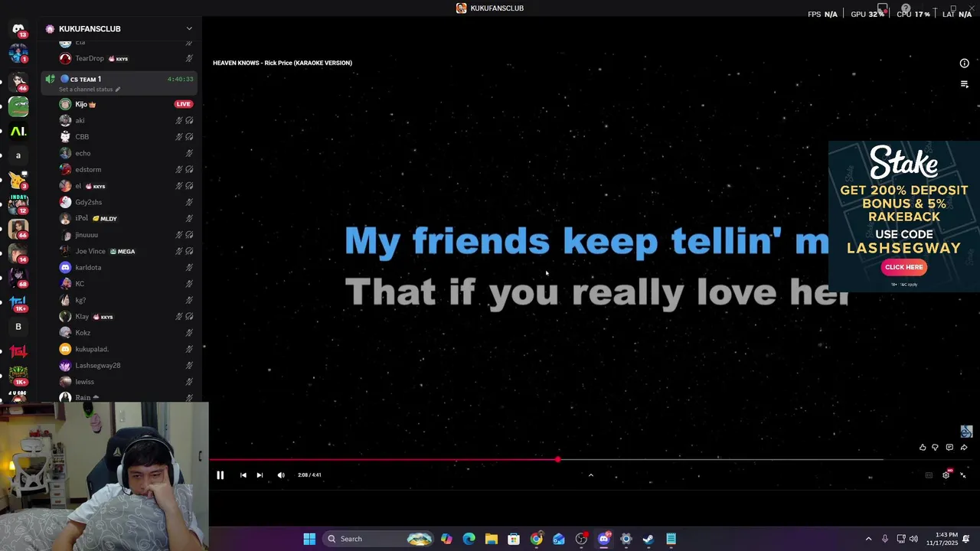Toggle captions in the video player

[x=929, y=475]
